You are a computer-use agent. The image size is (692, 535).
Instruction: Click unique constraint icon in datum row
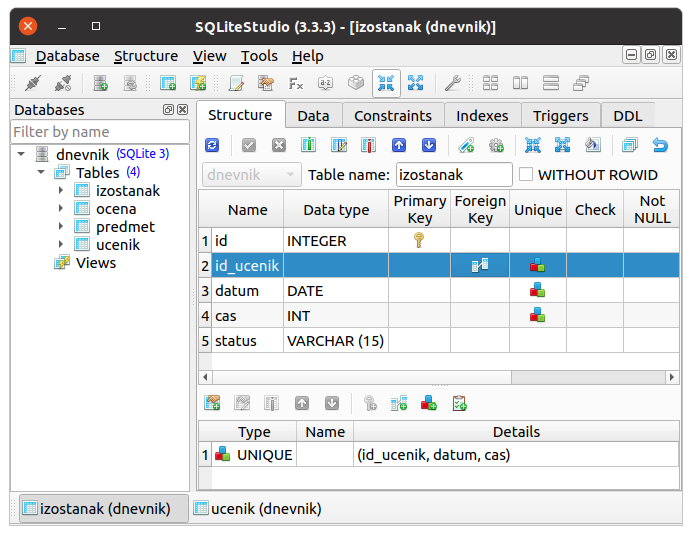pos(537,291)
